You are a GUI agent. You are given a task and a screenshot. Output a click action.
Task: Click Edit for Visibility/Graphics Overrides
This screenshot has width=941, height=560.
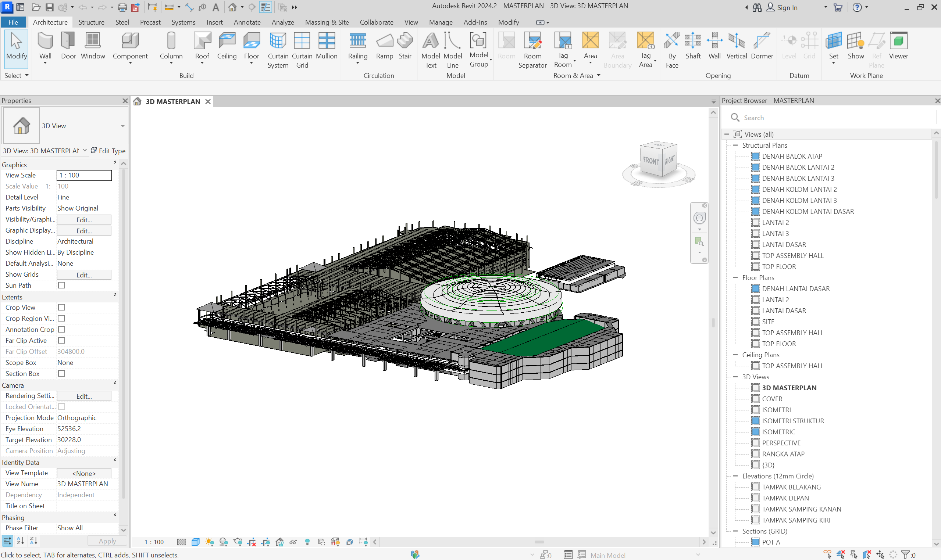84,220
